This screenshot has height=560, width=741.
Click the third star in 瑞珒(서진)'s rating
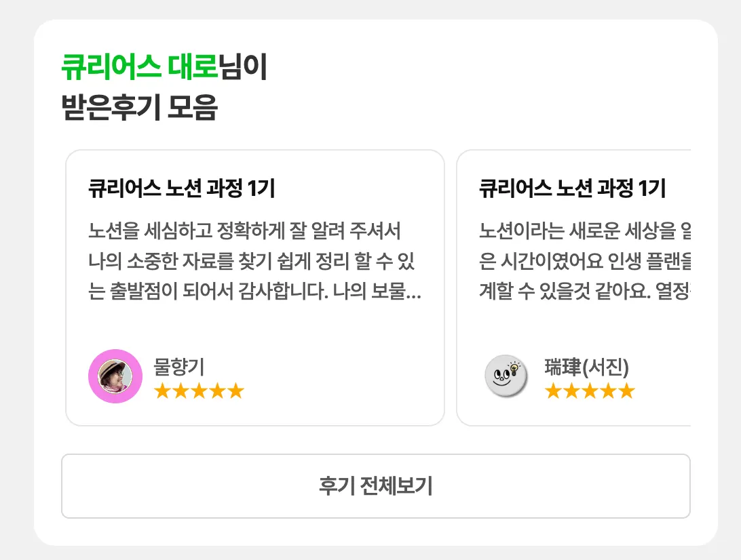tap(590, 391)
